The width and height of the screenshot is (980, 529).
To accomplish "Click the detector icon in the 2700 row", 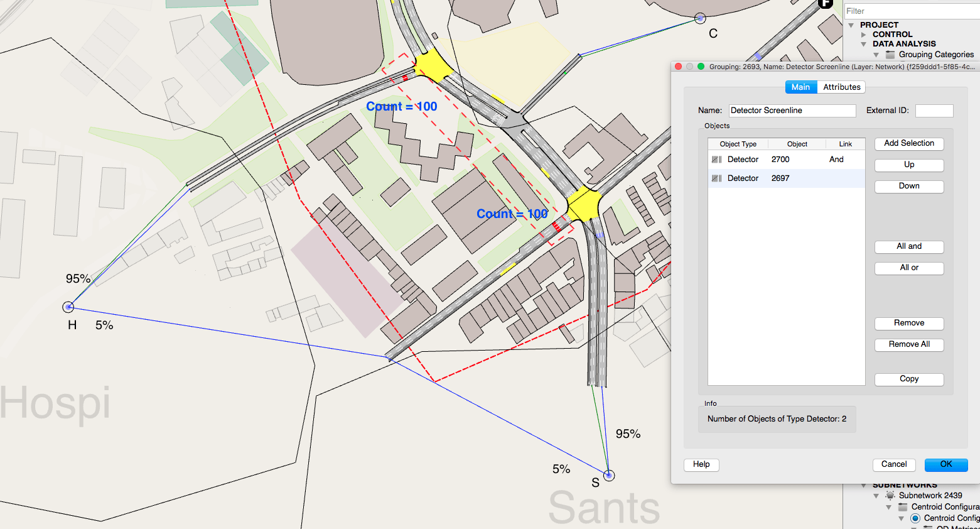I will [x=716, y=160].
